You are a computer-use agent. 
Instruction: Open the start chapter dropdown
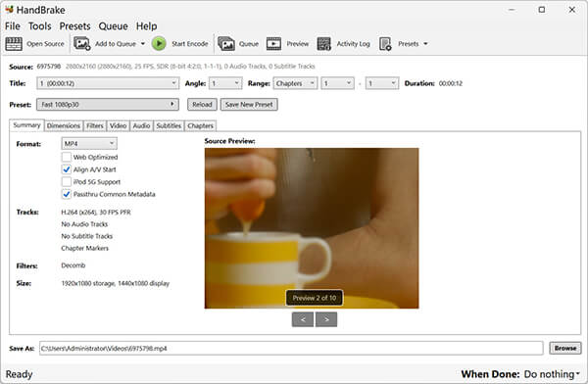click(x=337, y=83)
